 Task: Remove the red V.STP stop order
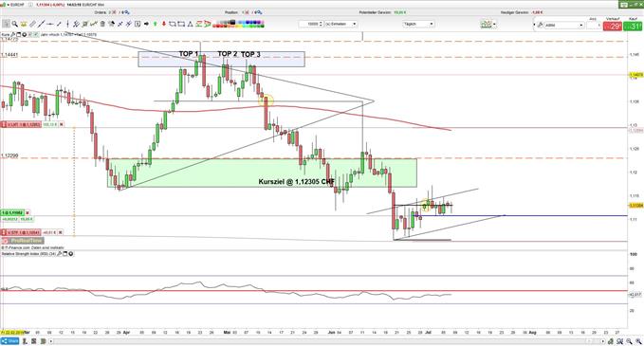coord(61,232)
